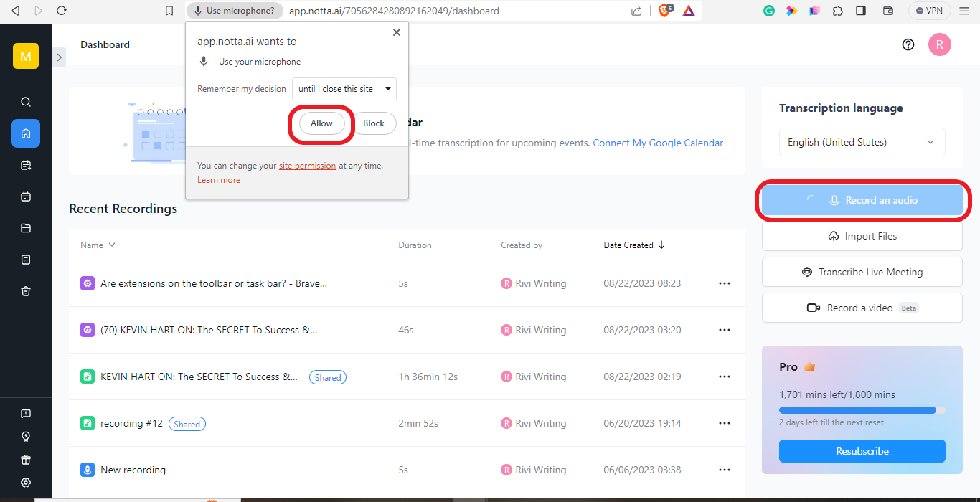This screenshot has height=502, width=980.
Task: Block microphone access
Action: click(374, 123)
